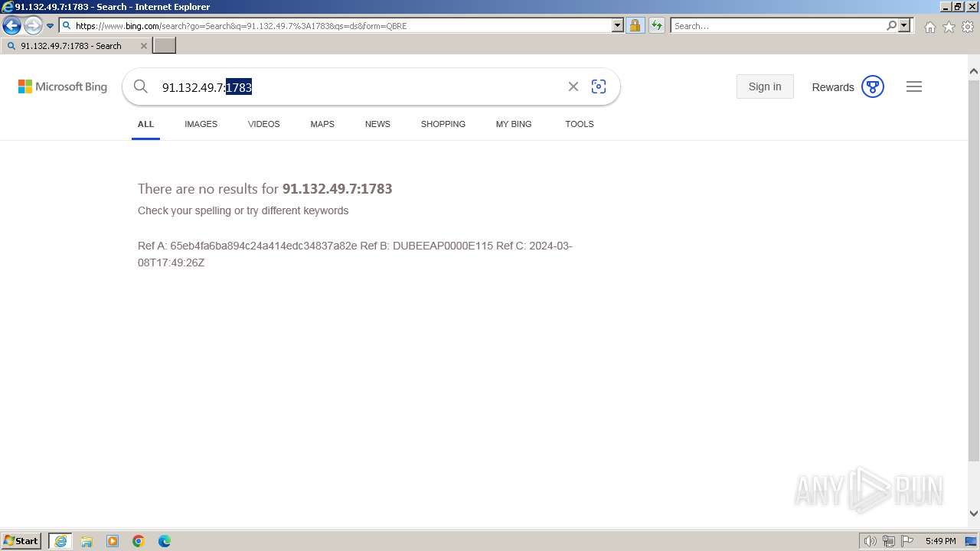This screenshot has height=551, width=980.
Task: Click the Bing search magnifier icon
Action: pyautogui.click(x=140, y=86)
